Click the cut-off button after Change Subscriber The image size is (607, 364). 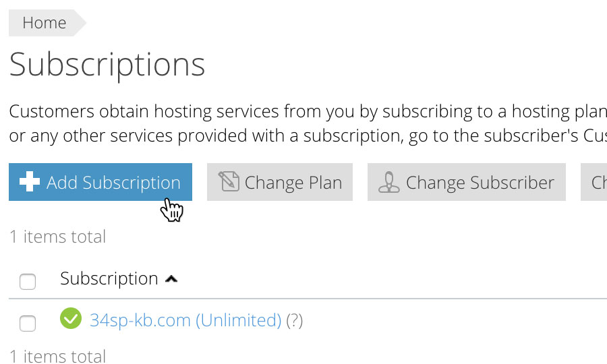tap(594, 182)
